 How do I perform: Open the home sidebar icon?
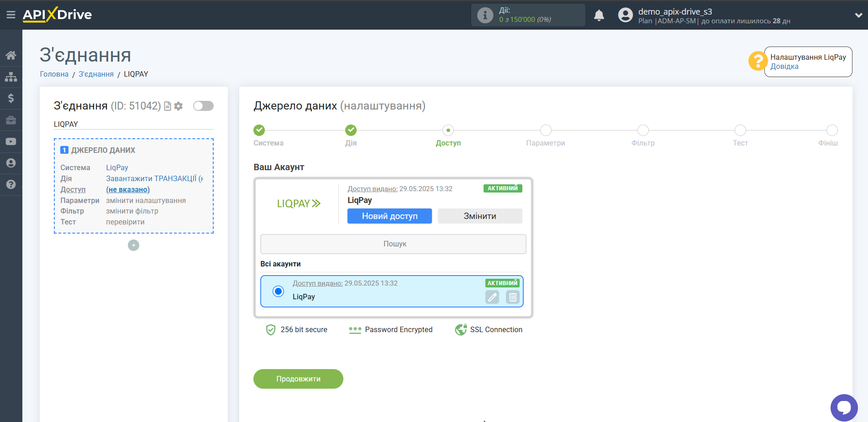pyautogui.click(x=11, y=56)
